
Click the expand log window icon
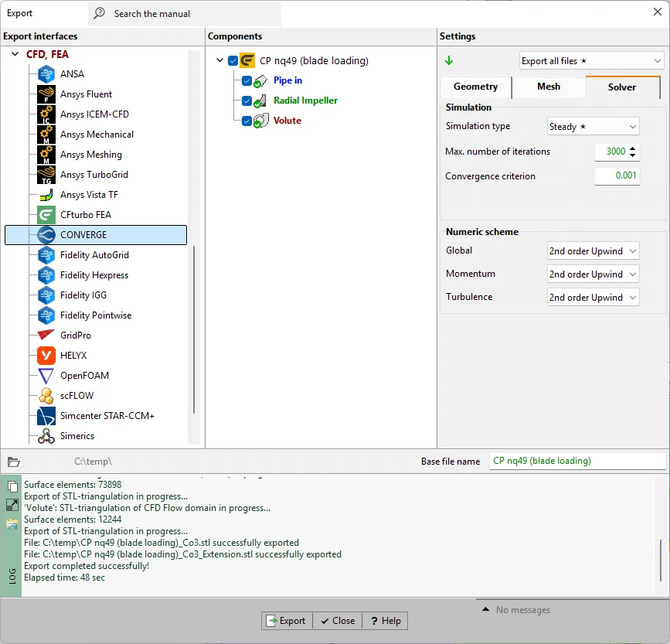pyautogui.click(x=12, y=505)
